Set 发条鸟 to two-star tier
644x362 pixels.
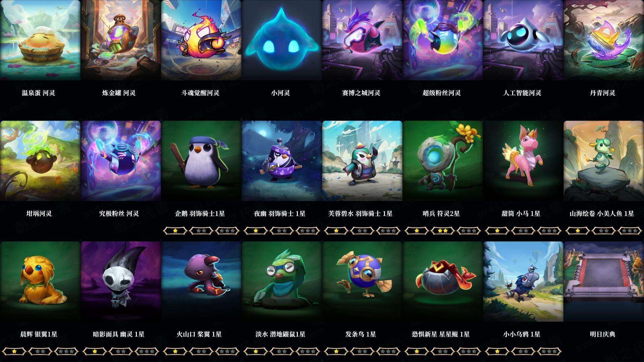click(x=362, y=352)
